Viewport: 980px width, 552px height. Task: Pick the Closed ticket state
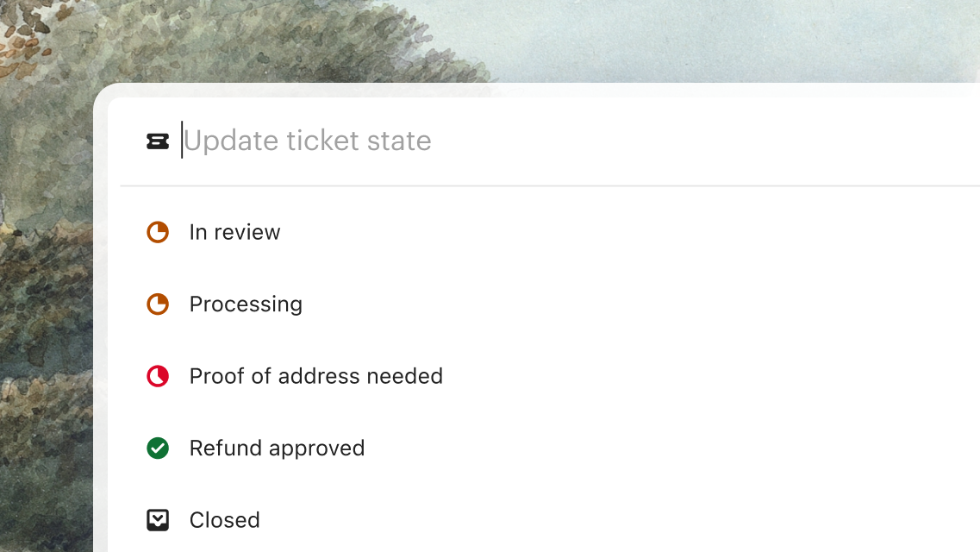click(x=224, y=520)
